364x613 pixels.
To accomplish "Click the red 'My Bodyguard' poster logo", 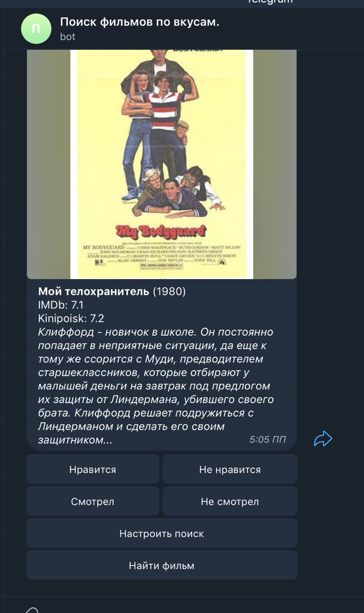I will pos(161,231).
